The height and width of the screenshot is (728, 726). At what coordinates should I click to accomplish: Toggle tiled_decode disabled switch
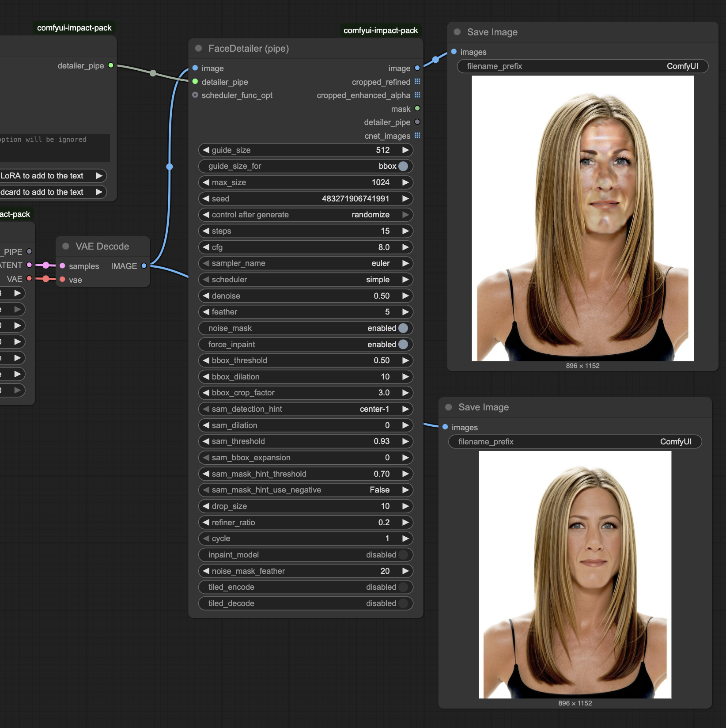point(403,603)
